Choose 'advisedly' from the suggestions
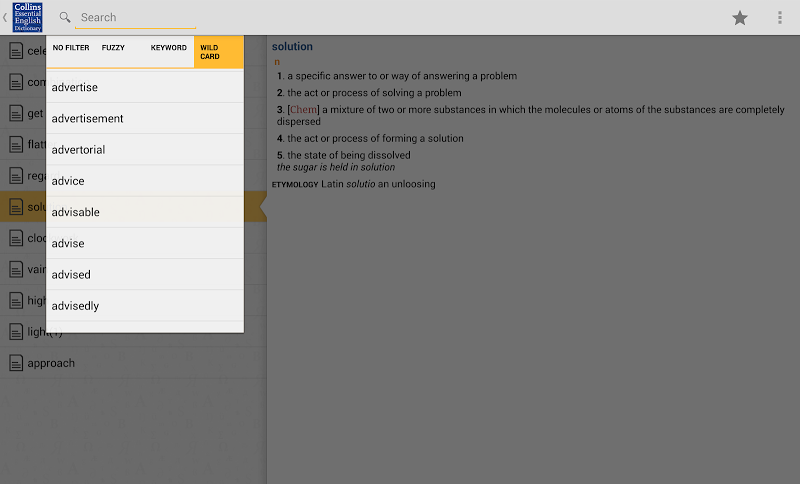The image size is (800, 484). [x=145, y=305]
